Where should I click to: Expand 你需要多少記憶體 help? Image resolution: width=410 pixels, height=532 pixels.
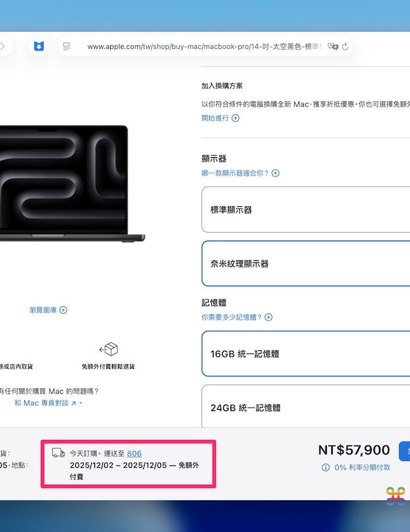click(236, 317)
